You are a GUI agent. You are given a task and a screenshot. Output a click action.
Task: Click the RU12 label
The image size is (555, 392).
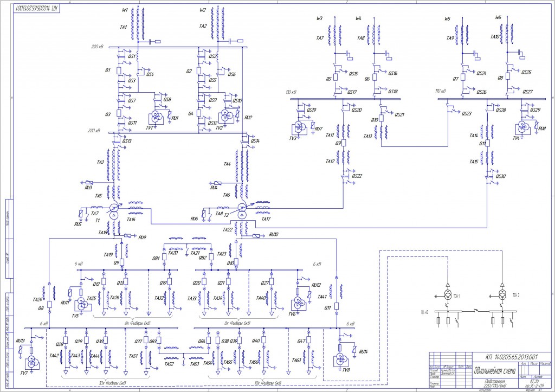316,285
